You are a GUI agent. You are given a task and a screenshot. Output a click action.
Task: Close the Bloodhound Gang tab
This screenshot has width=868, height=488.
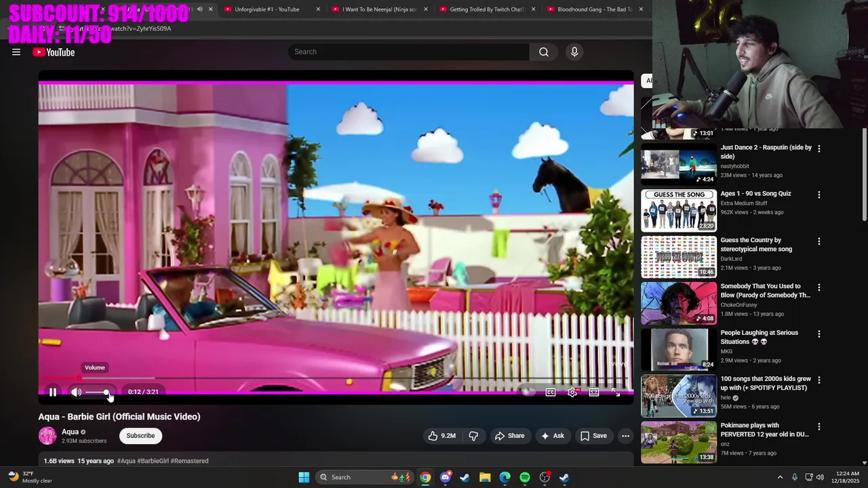coord(641,9)
